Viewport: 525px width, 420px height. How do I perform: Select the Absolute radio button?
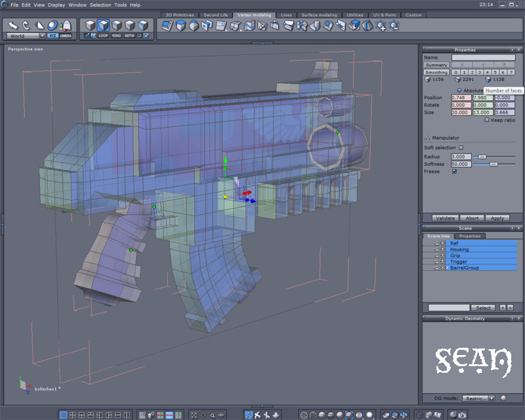click(459, 91)
